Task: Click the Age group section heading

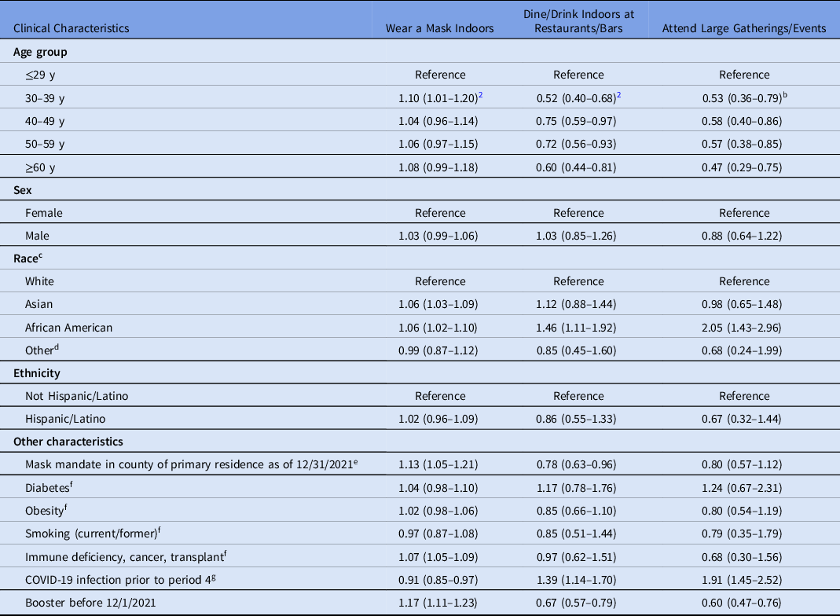Action: coord(42,53)
